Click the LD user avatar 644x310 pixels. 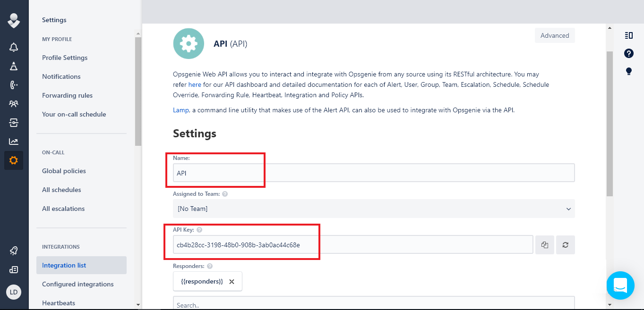tap(14, 292)
